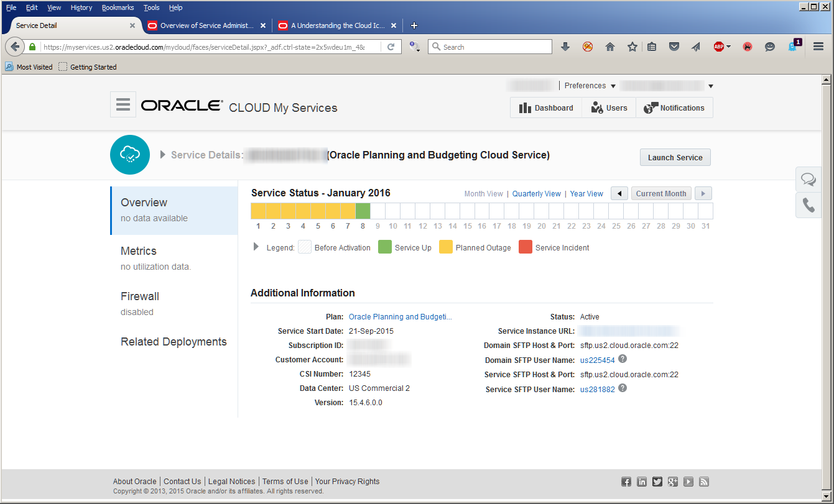Go to next month arrow button
Image resolution: width=834 pixels, height=504 pixels.
(703, 193)
